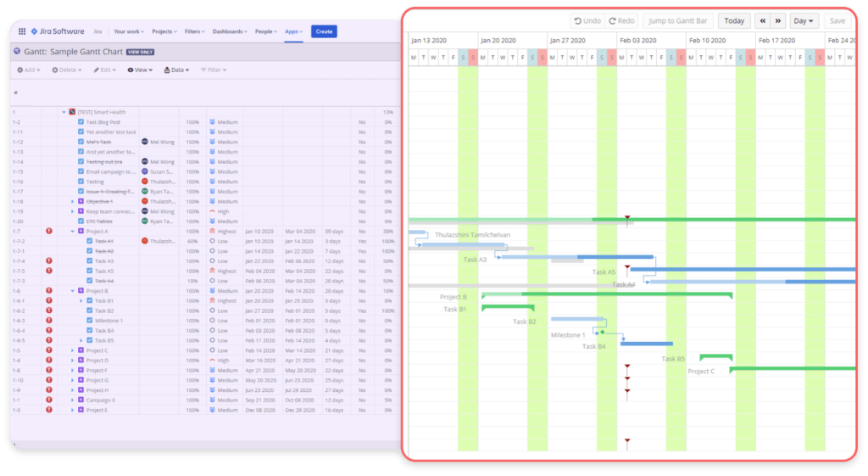
Task: Click the Highest priority icon on Task A5 row
Action: [x=212, y=271]
